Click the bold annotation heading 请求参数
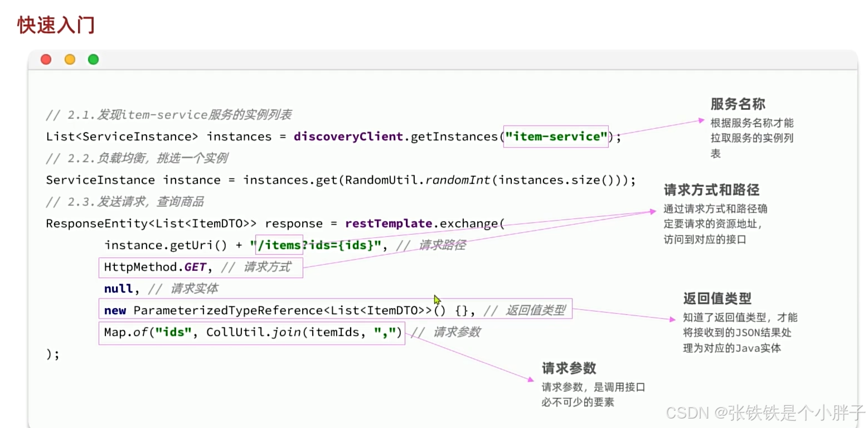Image resolution: width=868 pixels, height=428 pixels. point(569,368)
